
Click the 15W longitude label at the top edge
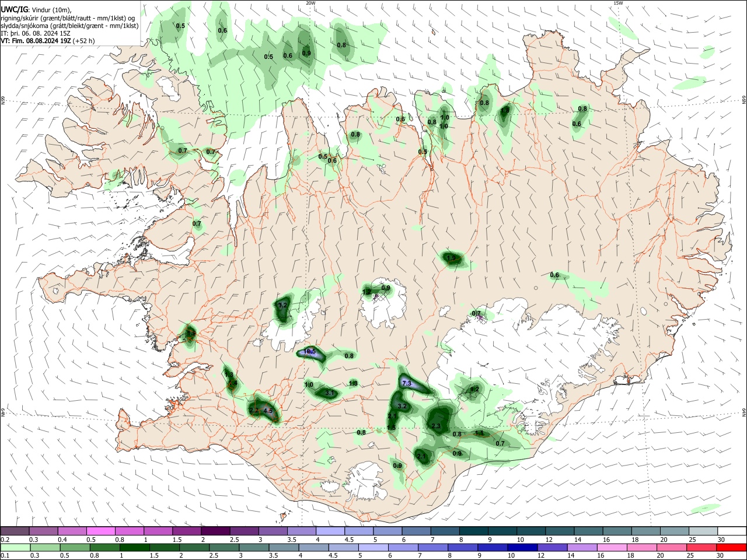coord(618,3)
